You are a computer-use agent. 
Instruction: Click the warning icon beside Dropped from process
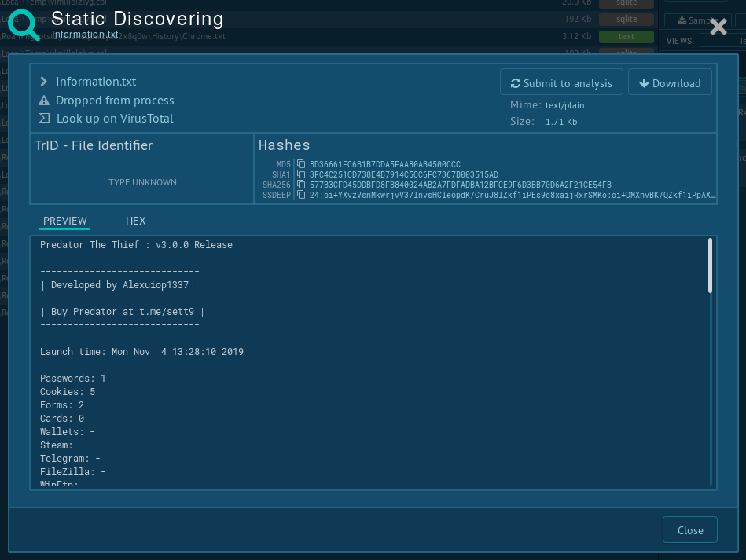point(44,101)
